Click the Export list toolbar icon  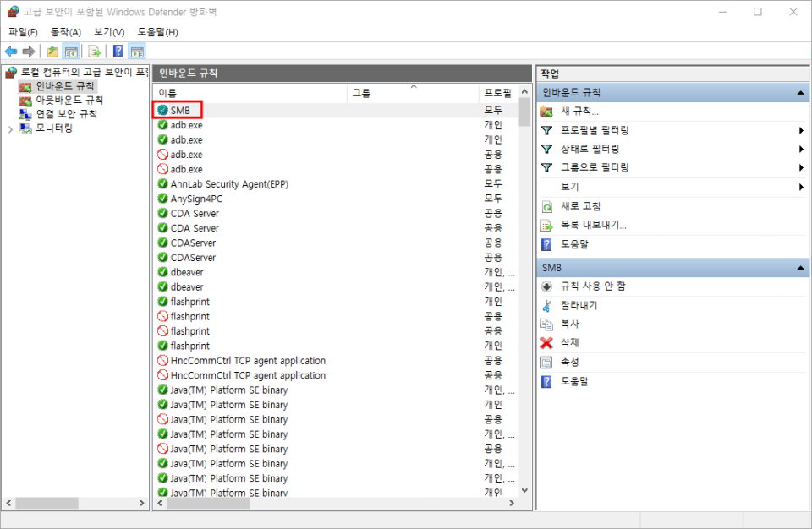94,52
